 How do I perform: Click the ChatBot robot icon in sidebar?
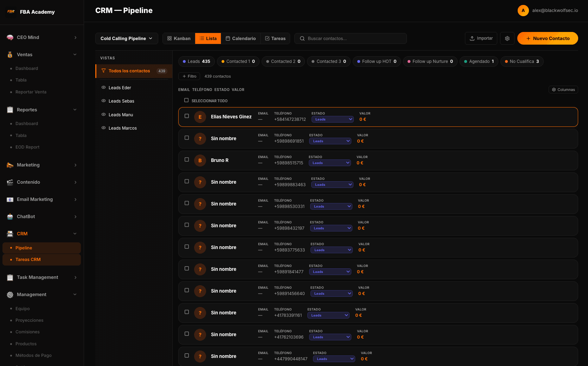tap(10, 217)
